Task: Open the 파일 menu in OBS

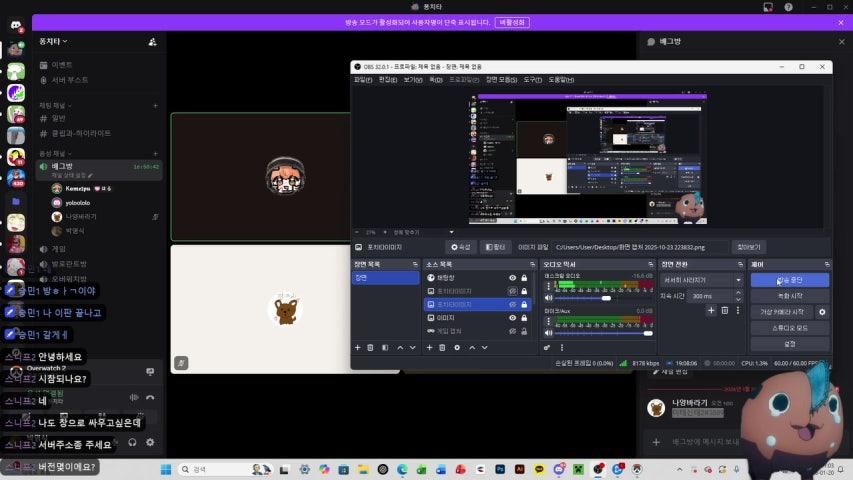Action: pyautogui.click(x=361, y=79)
